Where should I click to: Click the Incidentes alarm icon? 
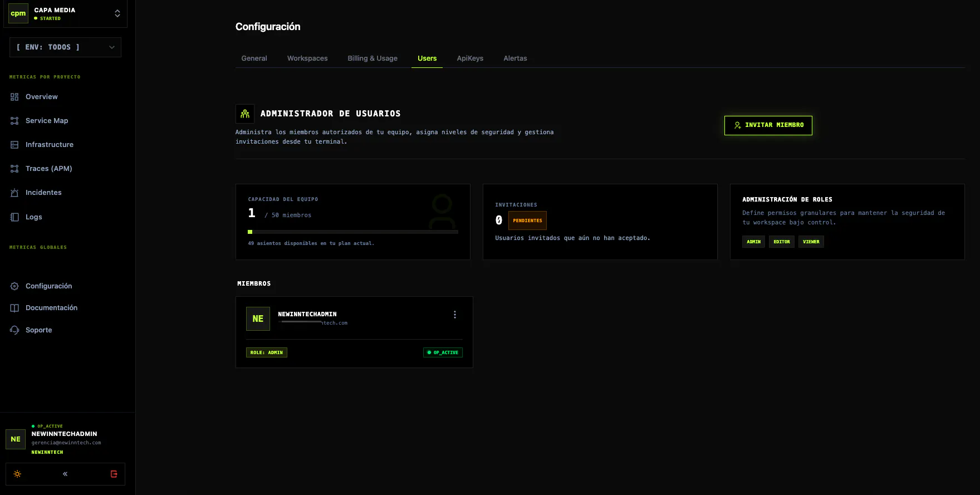point(14,193)
